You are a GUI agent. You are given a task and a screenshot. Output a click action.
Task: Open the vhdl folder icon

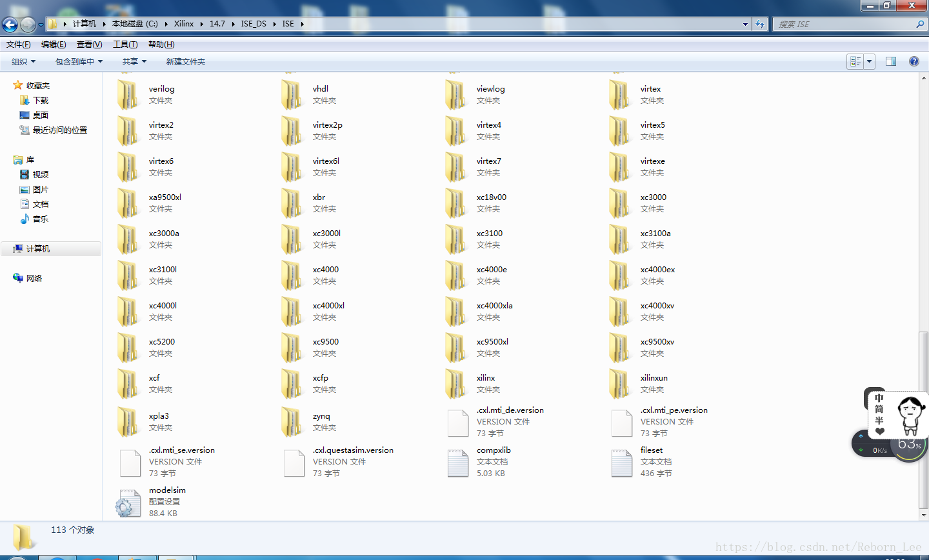(x=292, y=94)
